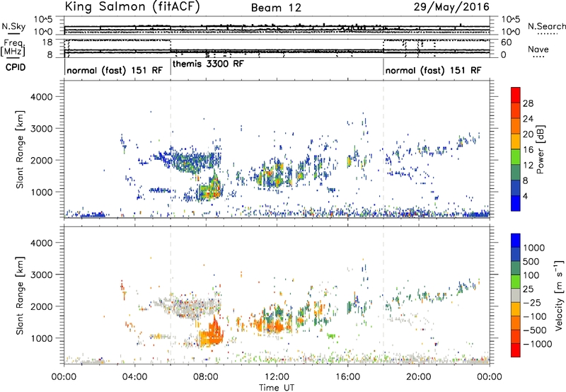566x392 pixels.
Task: Click the '2000' tick on the velocity panel
Action: pos(41,306)
